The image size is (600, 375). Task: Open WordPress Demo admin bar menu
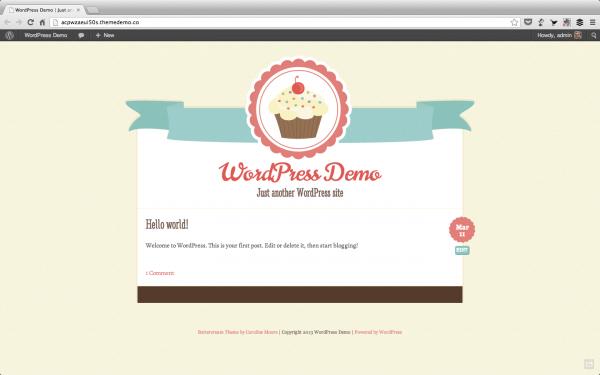tap(46, 35)
